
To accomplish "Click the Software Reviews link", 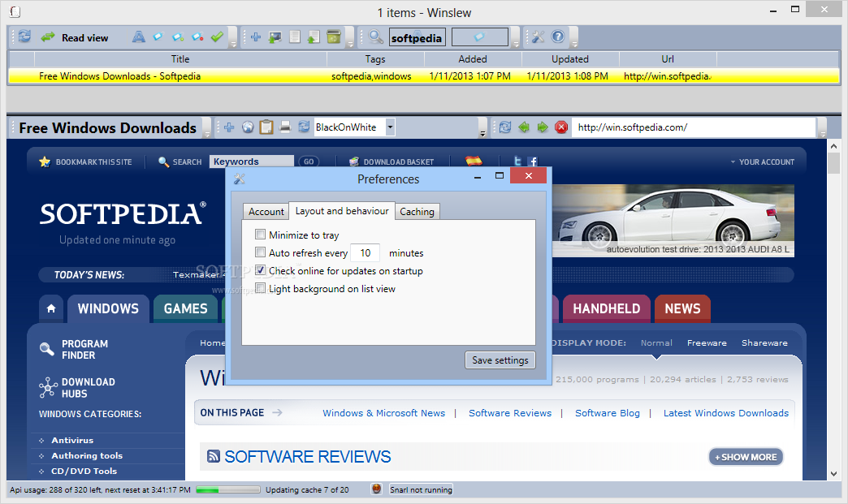I will point(510,413).
